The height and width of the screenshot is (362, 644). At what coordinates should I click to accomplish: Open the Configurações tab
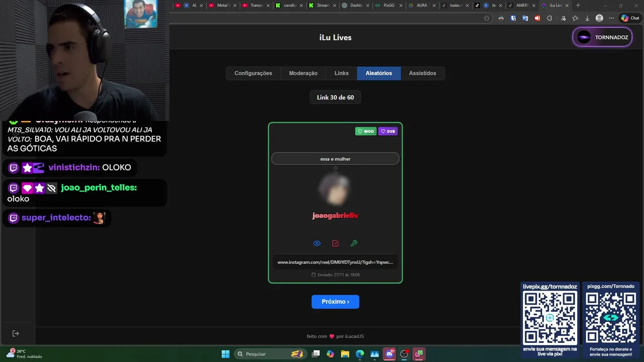pos(253,73)
